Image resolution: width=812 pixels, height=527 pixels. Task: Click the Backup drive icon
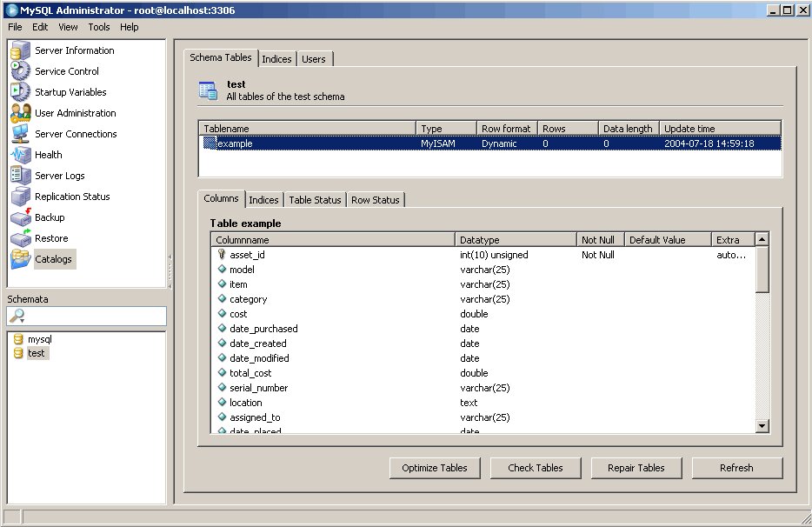tap(20, 217)
